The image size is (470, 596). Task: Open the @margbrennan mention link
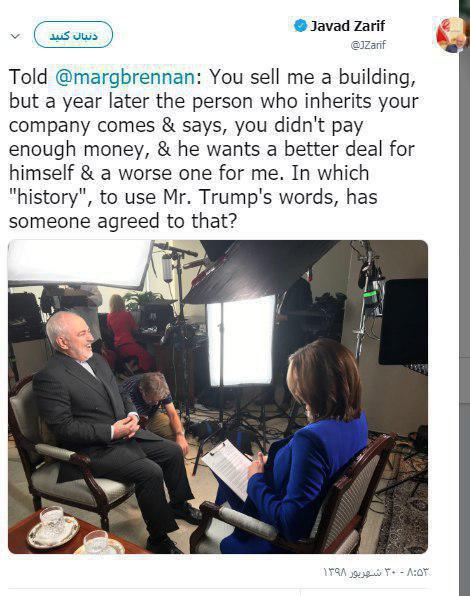125,76
